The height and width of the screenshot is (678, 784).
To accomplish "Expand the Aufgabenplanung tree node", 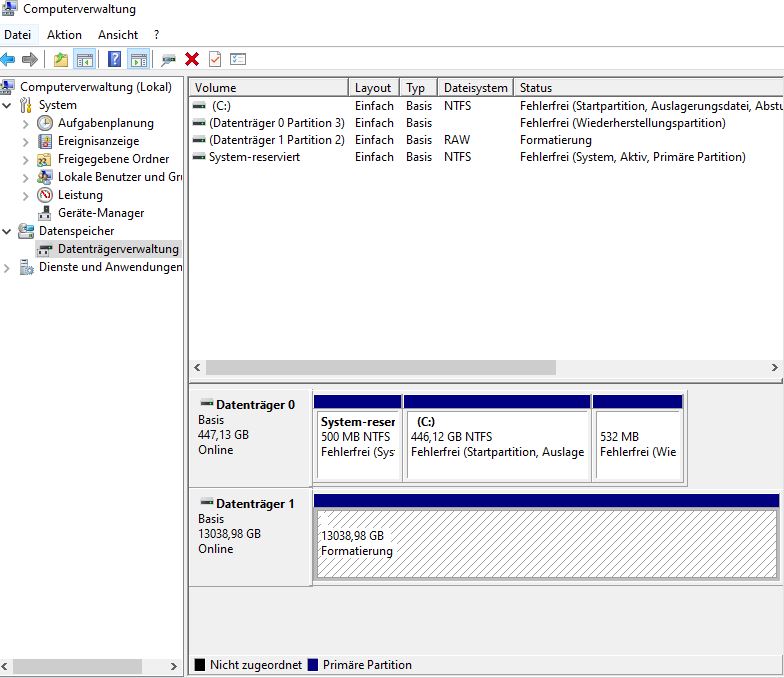I will [x=26, y=123].
